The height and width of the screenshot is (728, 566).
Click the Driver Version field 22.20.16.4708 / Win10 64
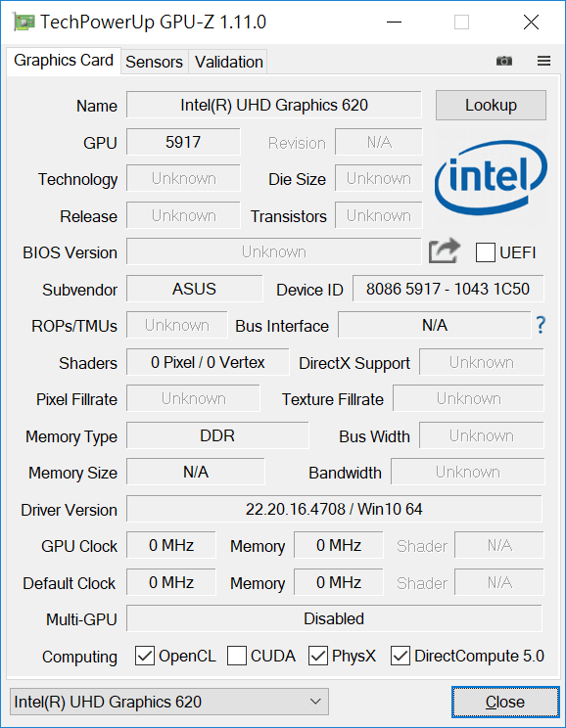(334, 509)
